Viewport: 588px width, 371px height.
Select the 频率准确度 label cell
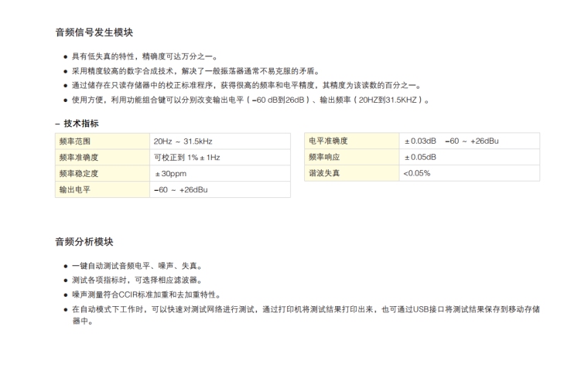pos(102,158)
